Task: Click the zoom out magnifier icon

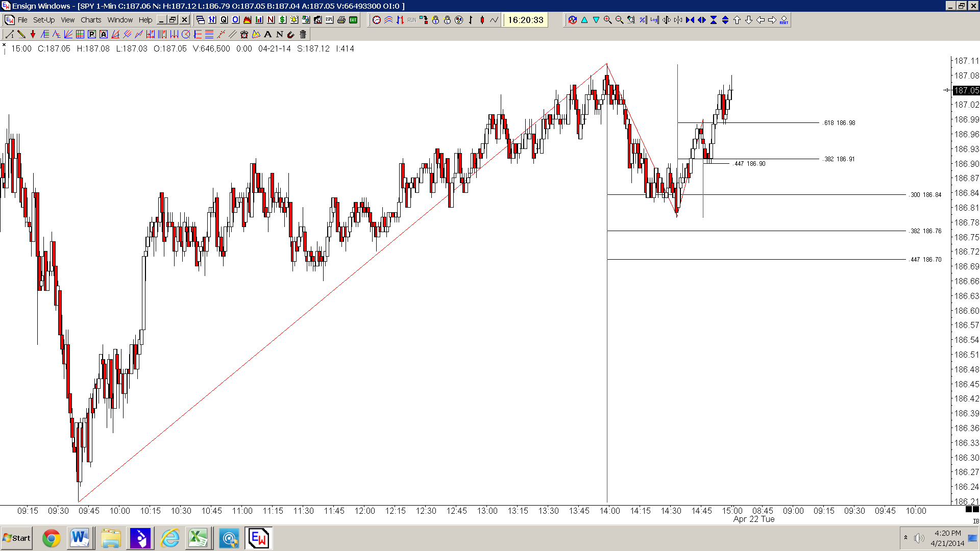Action: click(x=619, y=20)
